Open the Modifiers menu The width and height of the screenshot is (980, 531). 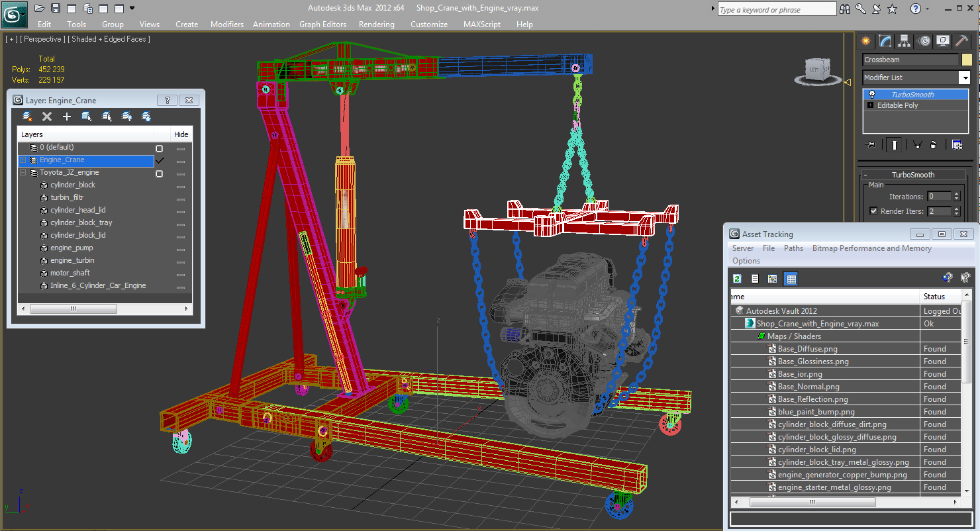point(227,24)
